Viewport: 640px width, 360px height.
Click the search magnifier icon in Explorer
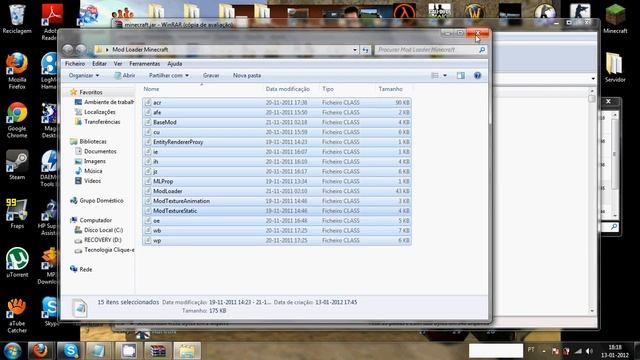coord(482,50)
